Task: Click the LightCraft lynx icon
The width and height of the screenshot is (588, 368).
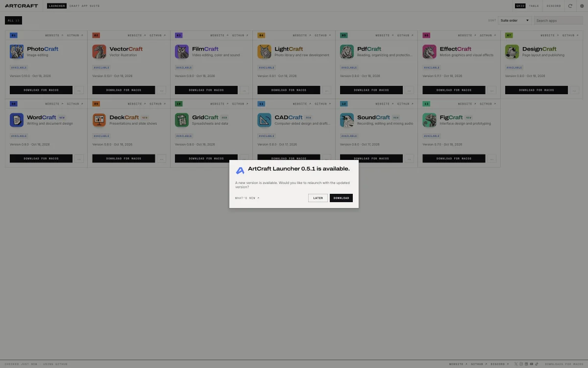Action: [264, 52]
